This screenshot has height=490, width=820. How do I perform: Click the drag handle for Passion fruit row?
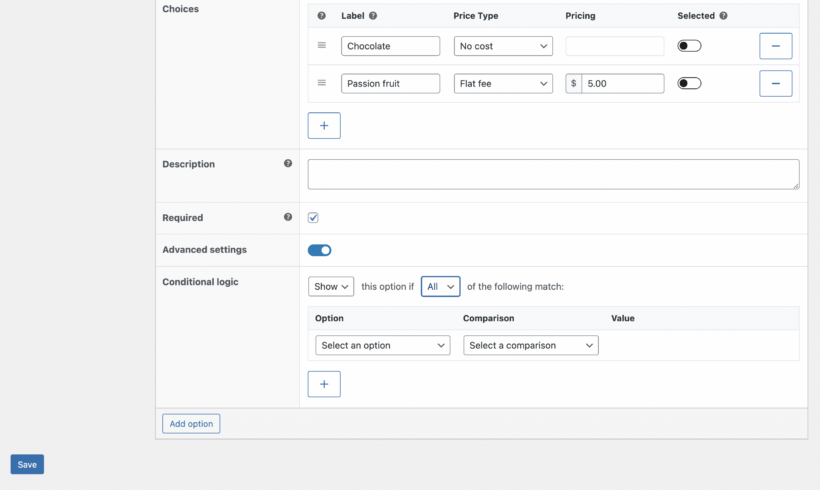tap(322, 83)
